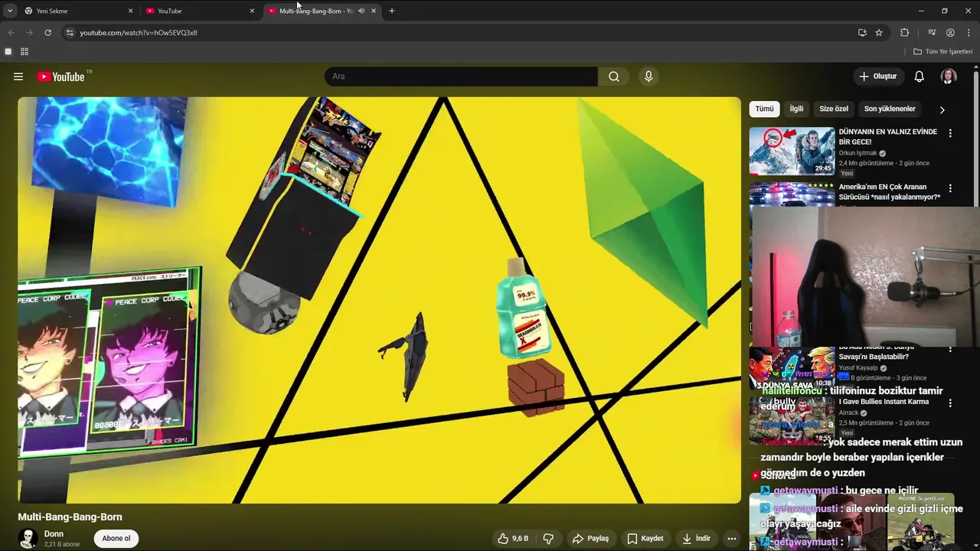Image resolution: width=980 pixels, height=551 pixels.
Task: Click İndir download button
Action: (x=697, y=539)
